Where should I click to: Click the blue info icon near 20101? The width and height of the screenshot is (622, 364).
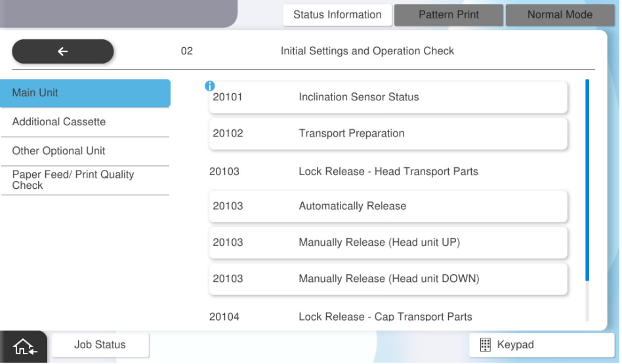(210, 86)
